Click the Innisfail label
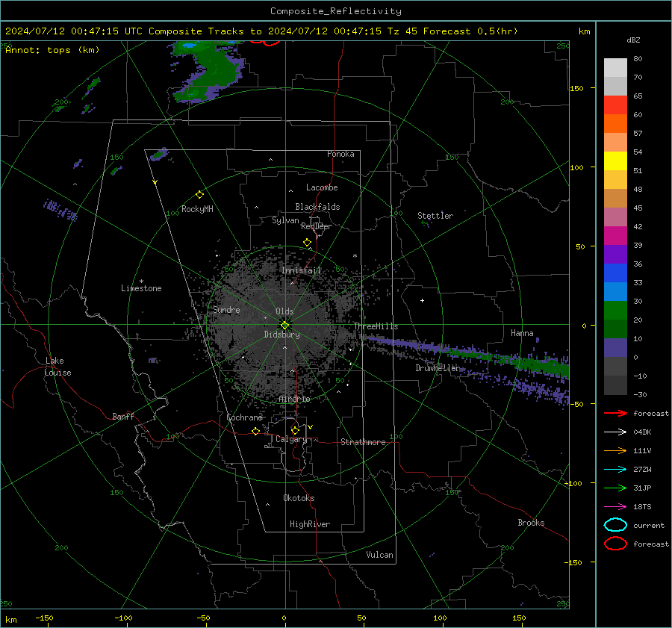 click(x=301, y=270)
